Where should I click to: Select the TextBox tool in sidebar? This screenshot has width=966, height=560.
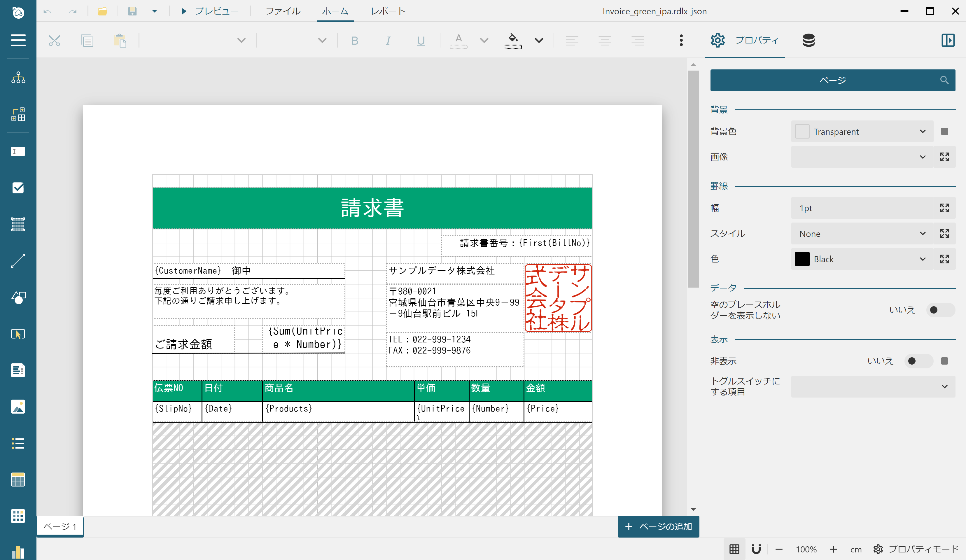pyautogui.click(x=18, y=151)
